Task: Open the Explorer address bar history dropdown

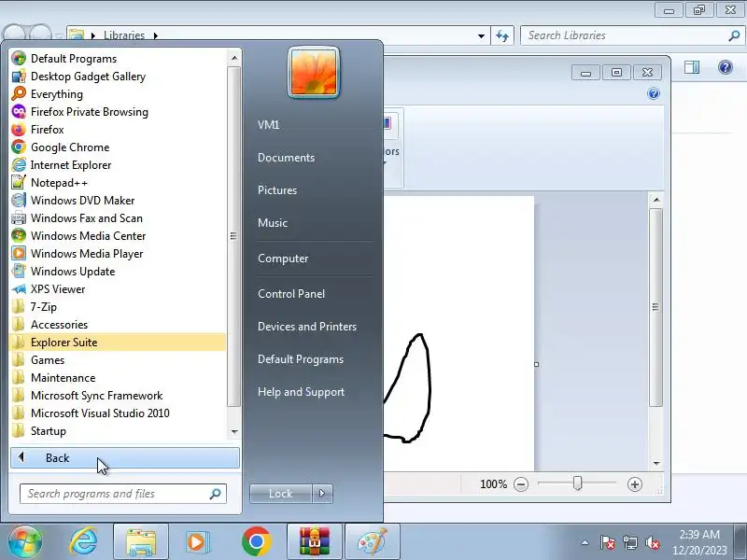Action: [481, 36]
